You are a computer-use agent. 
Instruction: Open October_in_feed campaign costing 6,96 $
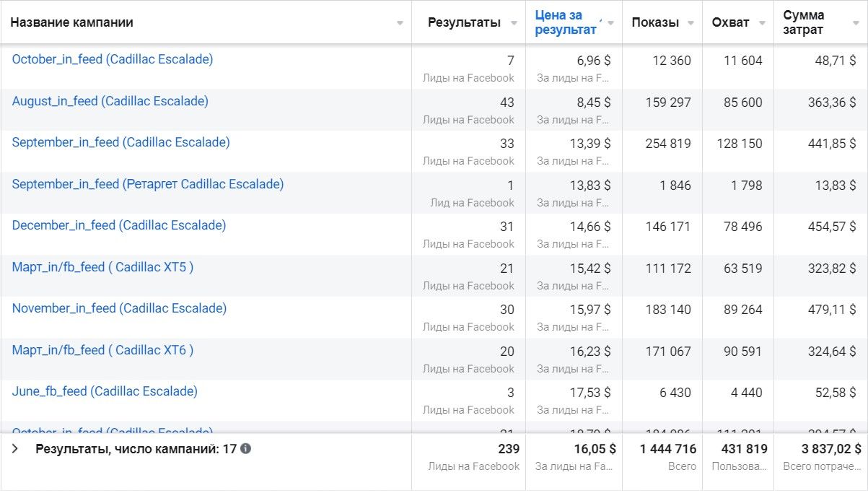(x=113, y=59)
